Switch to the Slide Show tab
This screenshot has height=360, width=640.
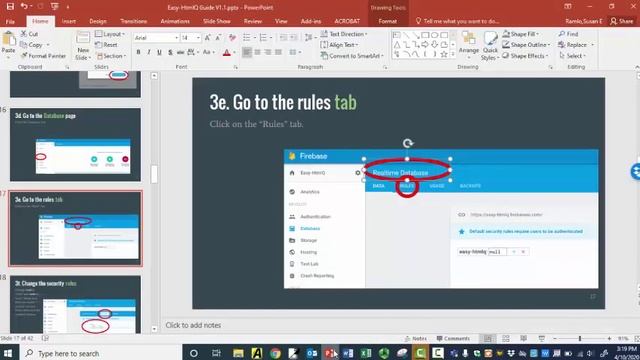(217, 21)
